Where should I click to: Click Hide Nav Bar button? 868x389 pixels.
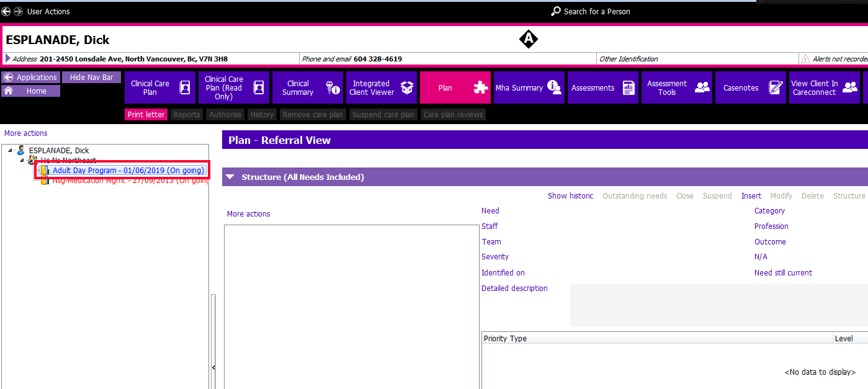pos(91,78)
